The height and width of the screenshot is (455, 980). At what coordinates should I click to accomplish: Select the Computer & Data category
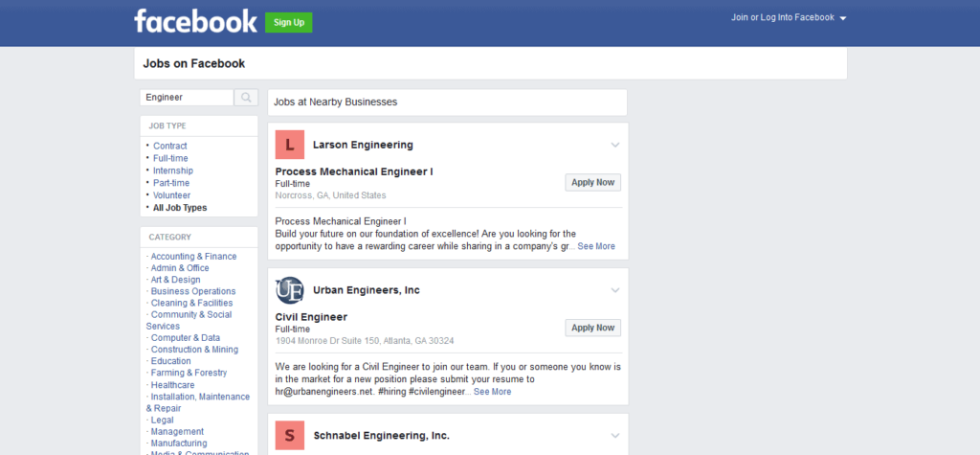(185, 338)
